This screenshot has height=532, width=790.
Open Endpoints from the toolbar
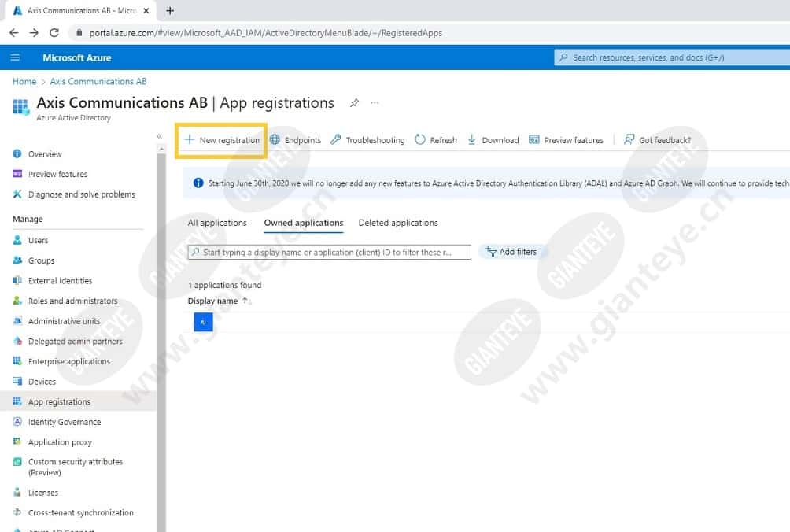tap(295, 140)
